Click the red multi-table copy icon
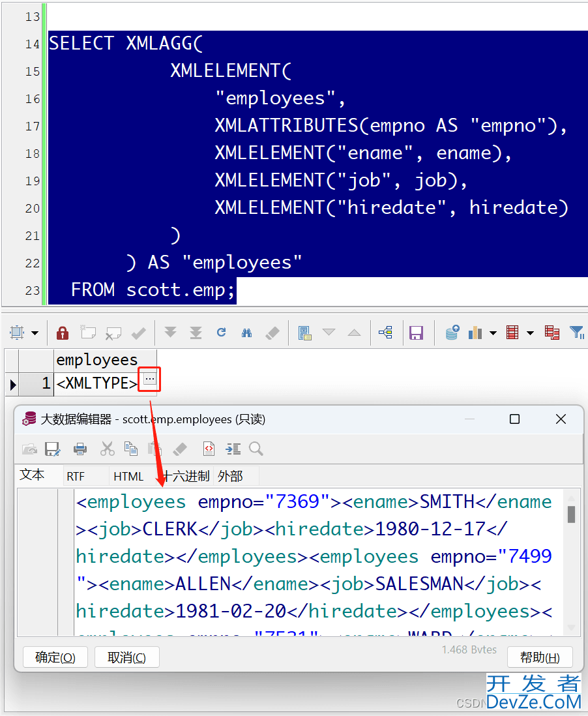Screen dimensions: 588x716 (x=552, y=333)
